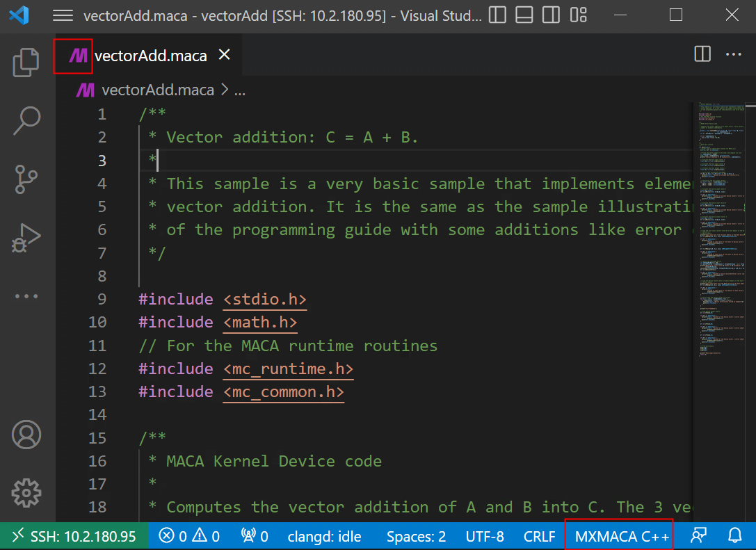Screen dimensions: 756x550
Task: Click the code minimap overview
Action: point(723,229)
